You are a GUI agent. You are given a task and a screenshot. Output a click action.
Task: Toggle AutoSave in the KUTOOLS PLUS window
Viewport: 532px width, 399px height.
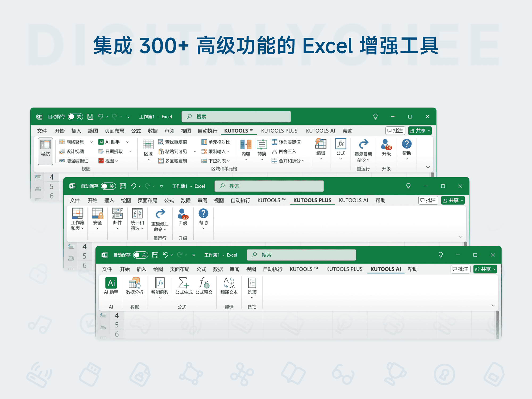click(x=109, y=186)
